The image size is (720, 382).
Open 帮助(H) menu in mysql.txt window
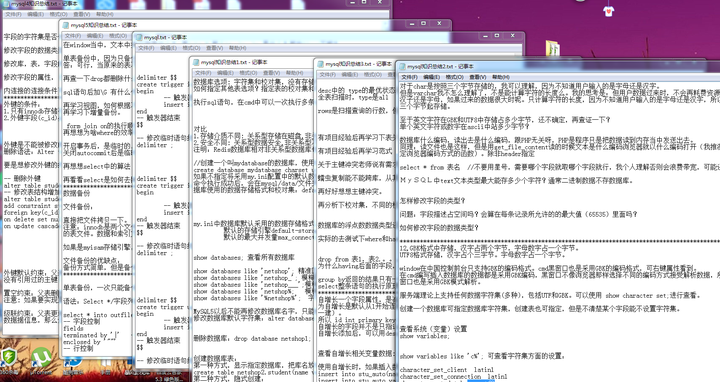(x=237, y=48)
